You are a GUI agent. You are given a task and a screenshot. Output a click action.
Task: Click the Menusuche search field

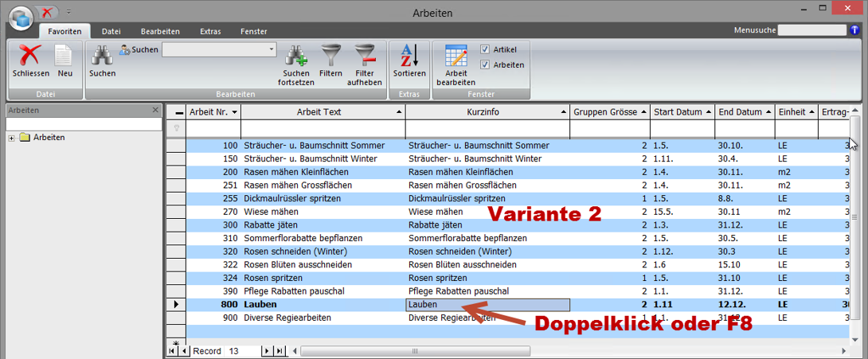click(x=811, y=30)
